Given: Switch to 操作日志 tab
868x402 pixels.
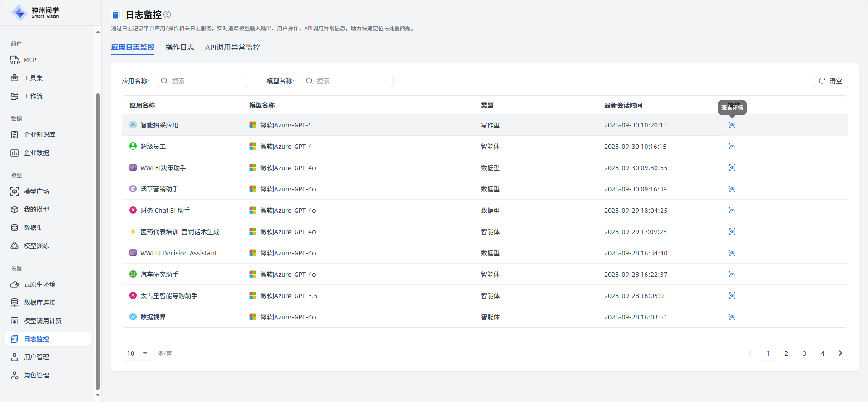Looking at the screenshot, I should click(180, 47).
